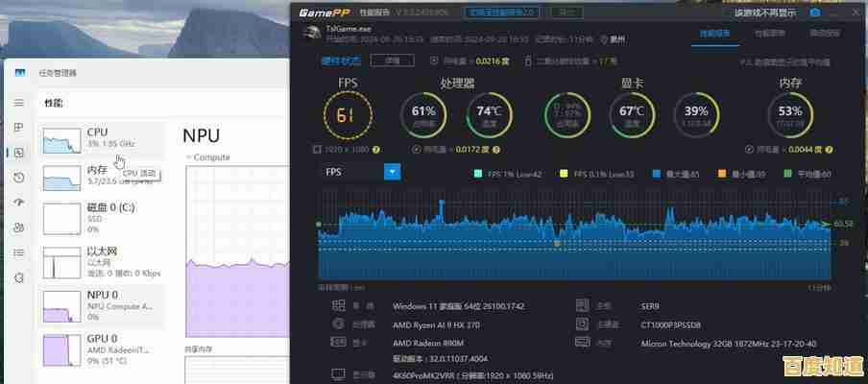This screenshot has height=384, width=868.
Task: Click the GamePP screenshot camera icon
Action: click(815, 12)
